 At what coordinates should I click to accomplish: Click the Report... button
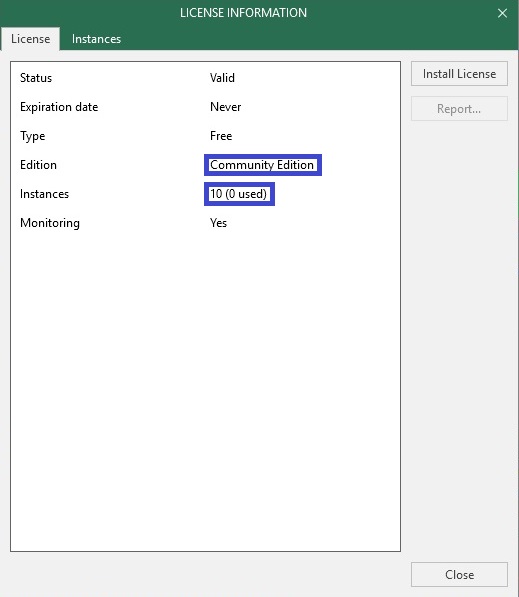point(459,109)
